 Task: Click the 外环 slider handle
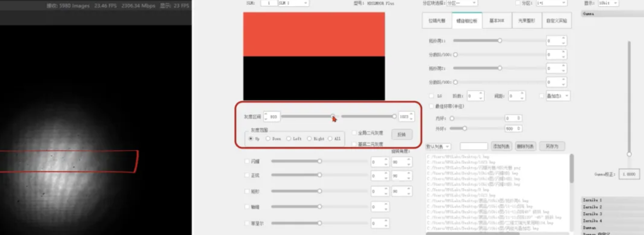[x=465, y=129]
